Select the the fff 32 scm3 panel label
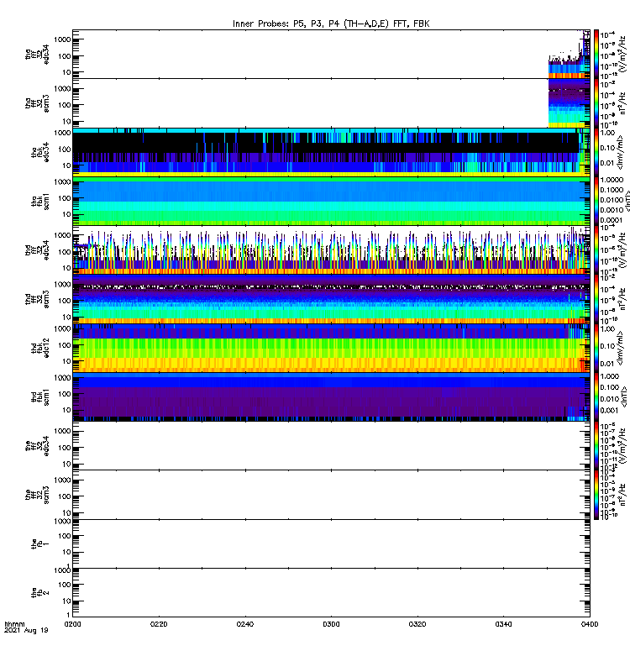The height and width of the screenshot is (672, 630). [37, 495]
